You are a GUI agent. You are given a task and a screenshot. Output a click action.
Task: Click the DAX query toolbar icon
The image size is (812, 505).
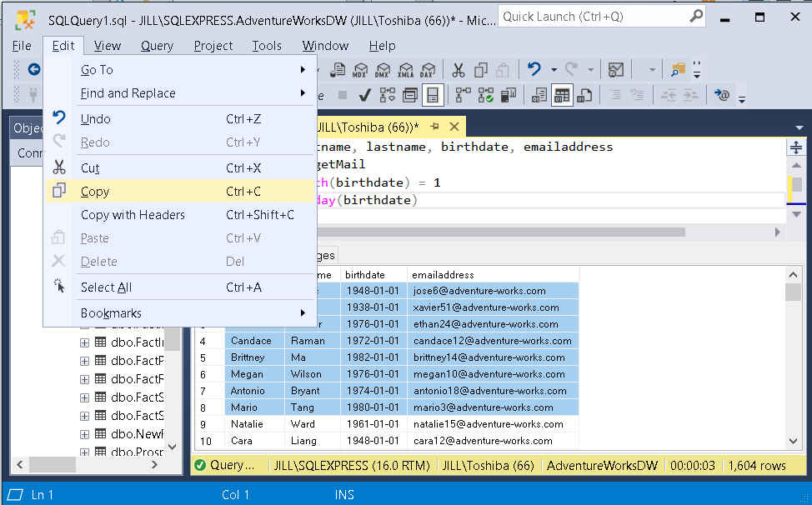point(428,69)
